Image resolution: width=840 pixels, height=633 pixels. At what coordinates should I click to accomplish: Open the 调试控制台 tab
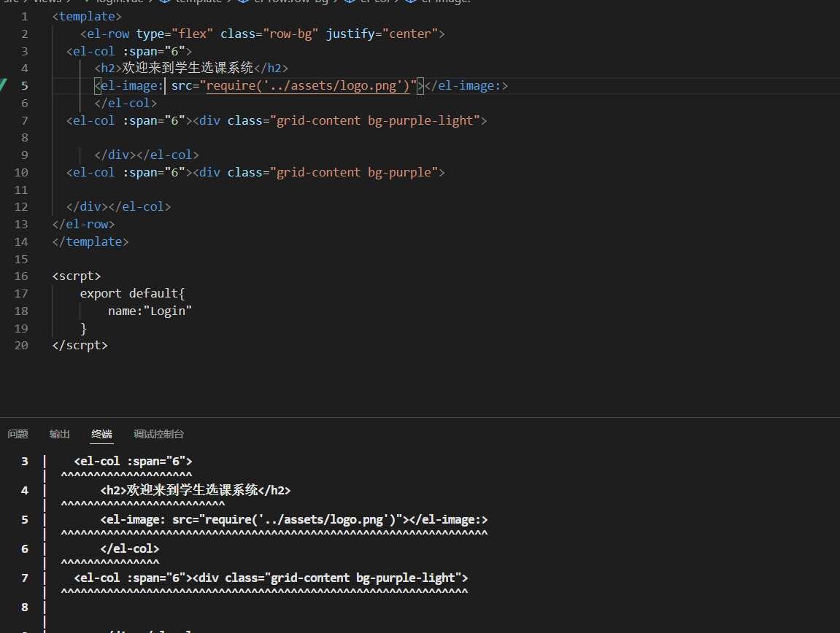click(158, 434)
